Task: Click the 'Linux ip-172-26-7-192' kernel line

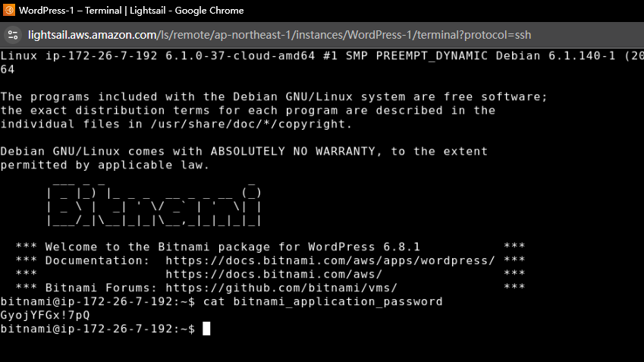Action: pyautogui.click(x=322, y=56)
